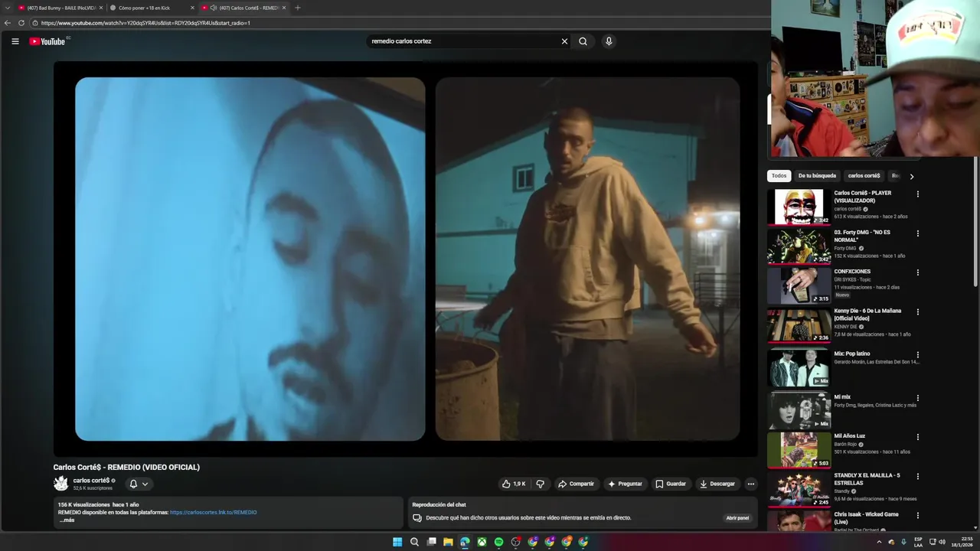This screenshot has width=980, height=551.
Task: Click the Preguntar button
Action: [x=625, y=484]
